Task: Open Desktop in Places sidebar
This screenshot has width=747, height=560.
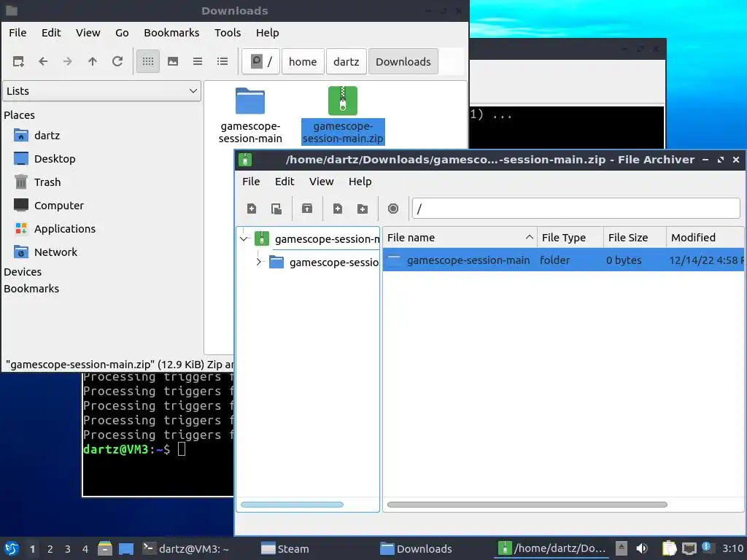Action: pyautogui.click(x=44, y=159)
